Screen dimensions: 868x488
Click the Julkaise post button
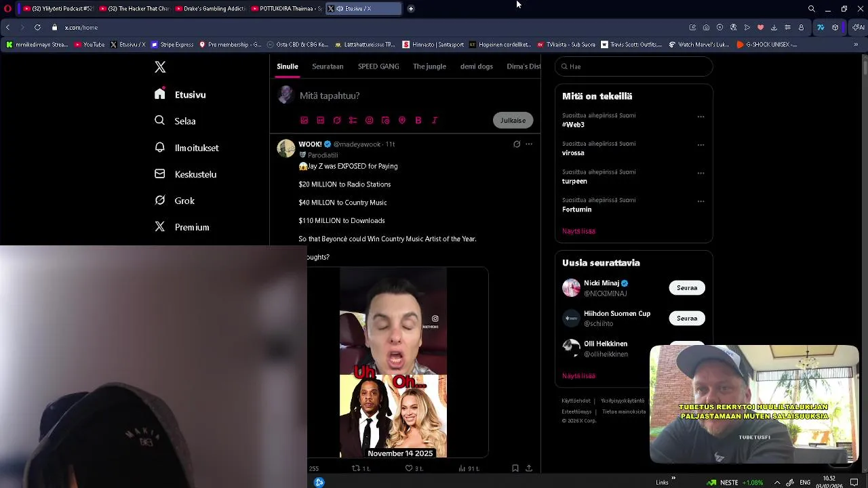(513, 120)
